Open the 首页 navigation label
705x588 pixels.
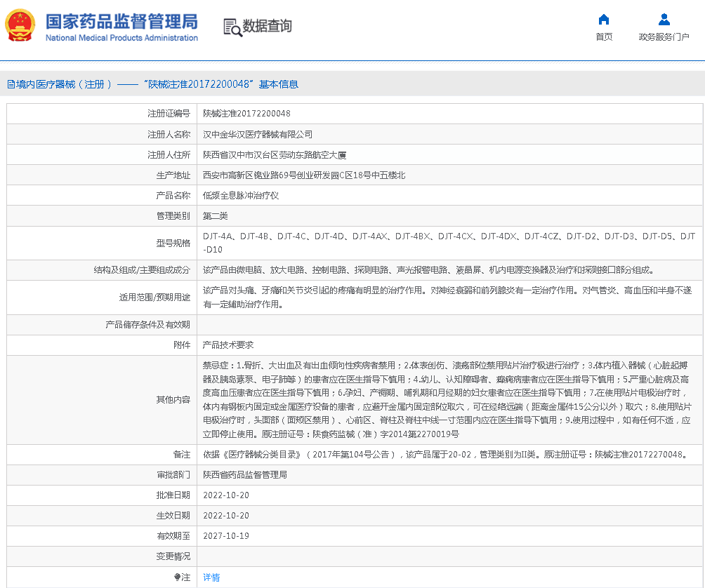[x=604, y=37]
